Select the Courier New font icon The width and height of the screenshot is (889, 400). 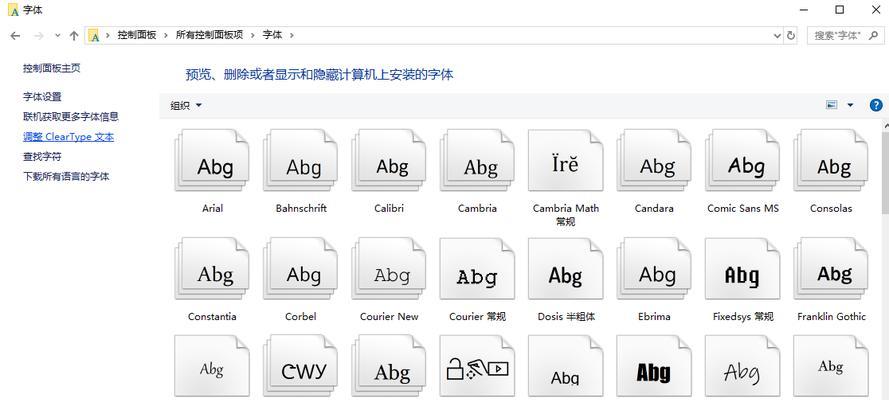[x=389, y=269]
